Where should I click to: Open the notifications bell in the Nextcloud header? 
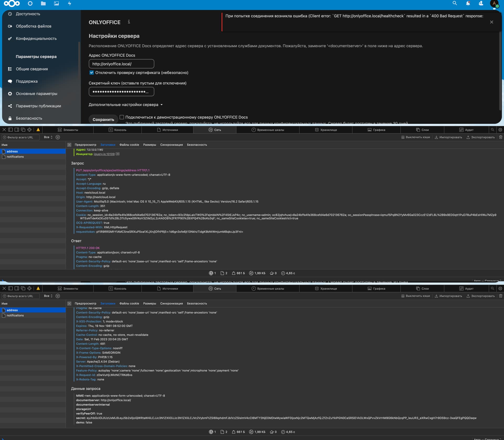pos(468,3)
